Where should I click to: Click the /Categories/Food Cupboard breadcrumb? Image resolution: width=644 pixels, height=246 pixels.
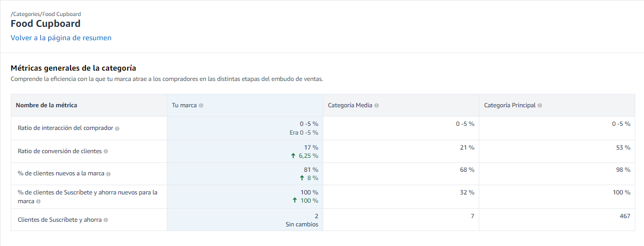click(46, 14)
